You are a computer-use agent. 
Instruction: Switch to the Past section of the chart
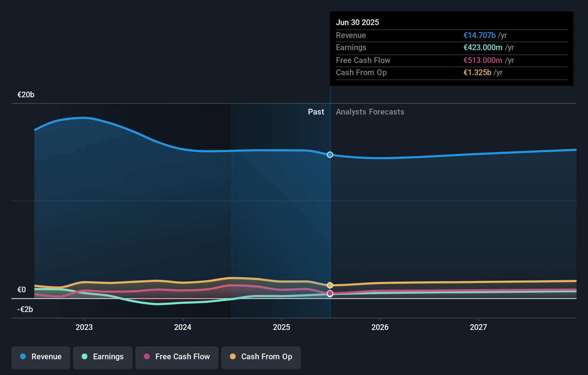(x=316, y=112)
